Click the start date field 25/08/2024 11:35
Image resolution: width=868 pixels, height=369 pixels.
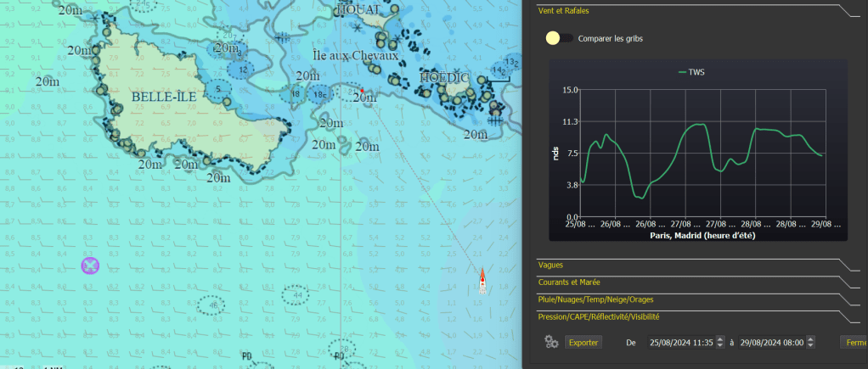point(680,342)
